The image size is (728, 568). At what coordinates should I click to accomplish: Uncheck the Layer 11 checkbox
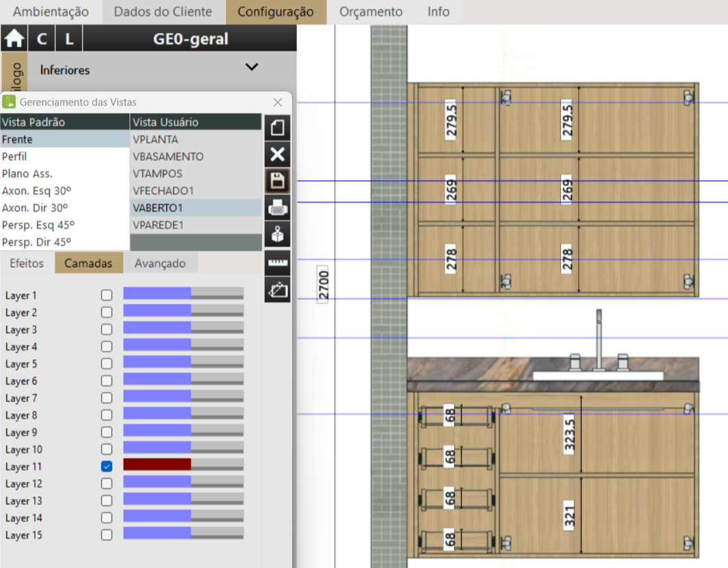click(107, 466)
